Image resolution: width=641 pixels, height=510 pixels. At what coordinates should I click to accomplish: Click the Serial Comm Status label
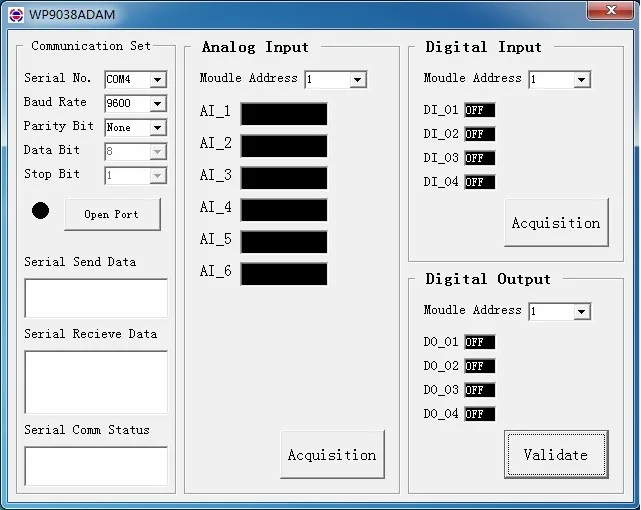click(87, 430)
